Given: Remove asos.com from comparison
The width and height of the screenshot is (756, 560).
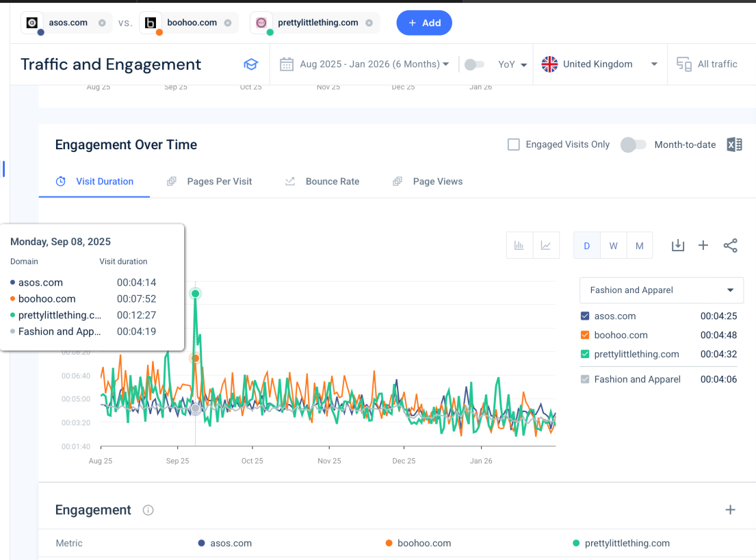Looking at the screenshot, I should coord(102,23).
